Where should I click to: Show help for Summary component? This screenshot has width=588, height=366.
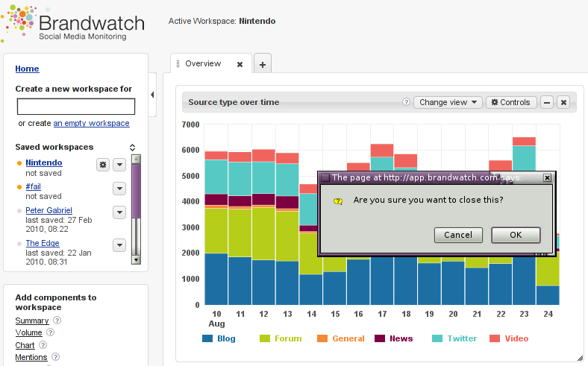pos(57,321)
